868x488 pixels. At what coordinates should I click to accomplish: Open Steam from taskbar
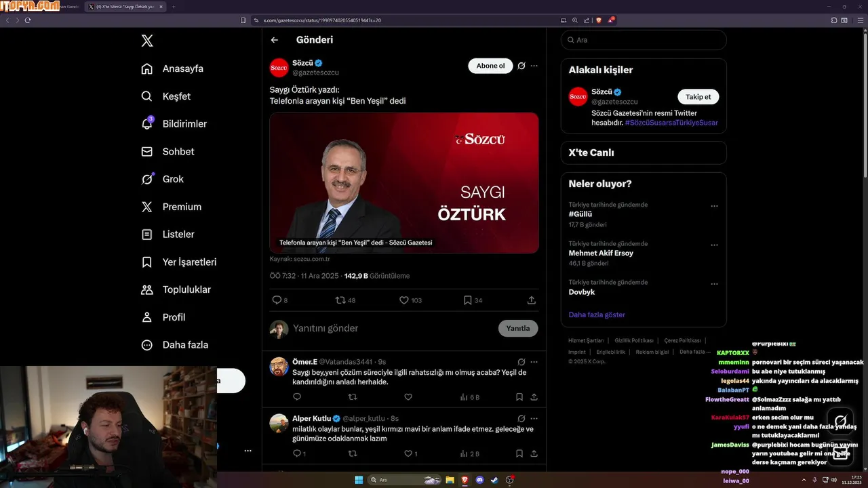(494, 480)
